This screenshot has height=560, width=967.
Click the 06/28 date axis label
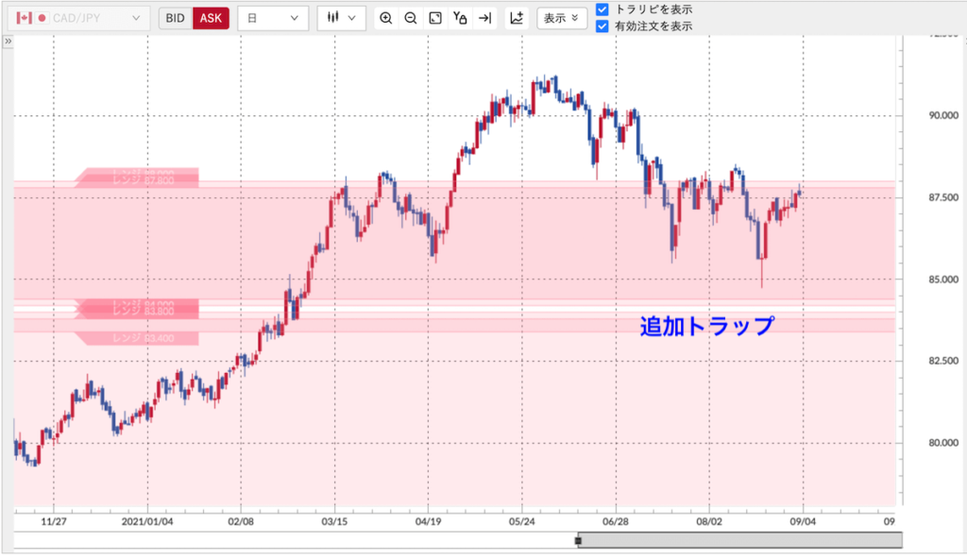click(x=616, y=522)
